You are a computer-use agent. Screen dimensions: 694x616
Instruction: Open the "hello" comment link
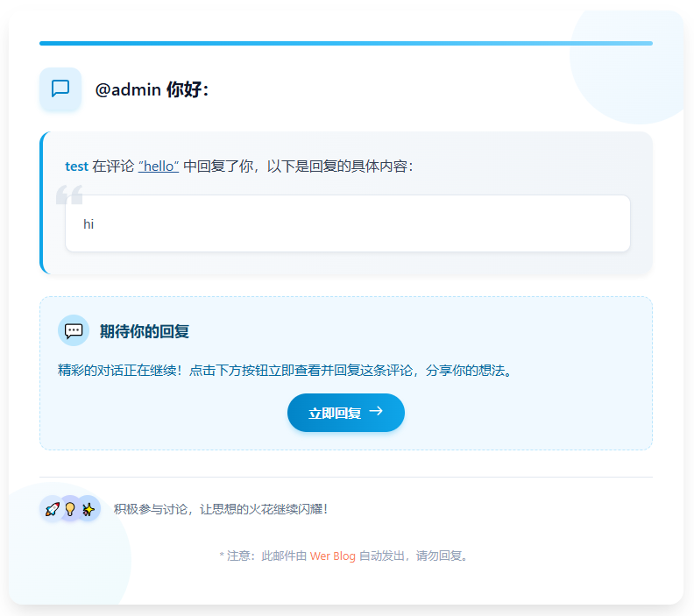click(x=159, y=166)
